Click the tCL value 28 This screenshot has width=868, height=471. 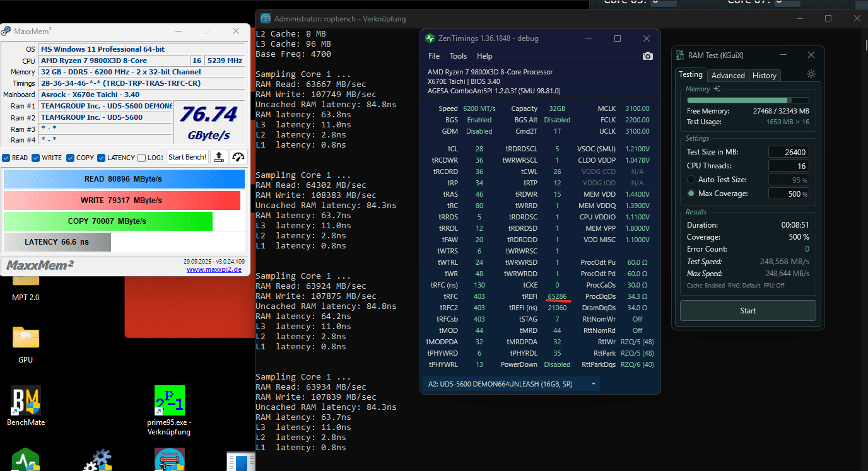(479, 149)
